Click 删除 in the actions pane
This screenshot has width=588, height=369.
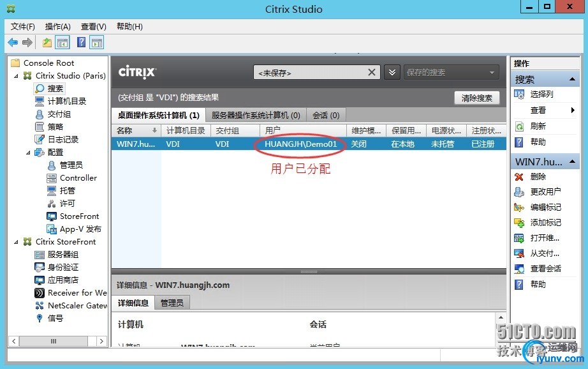[538, 177]
